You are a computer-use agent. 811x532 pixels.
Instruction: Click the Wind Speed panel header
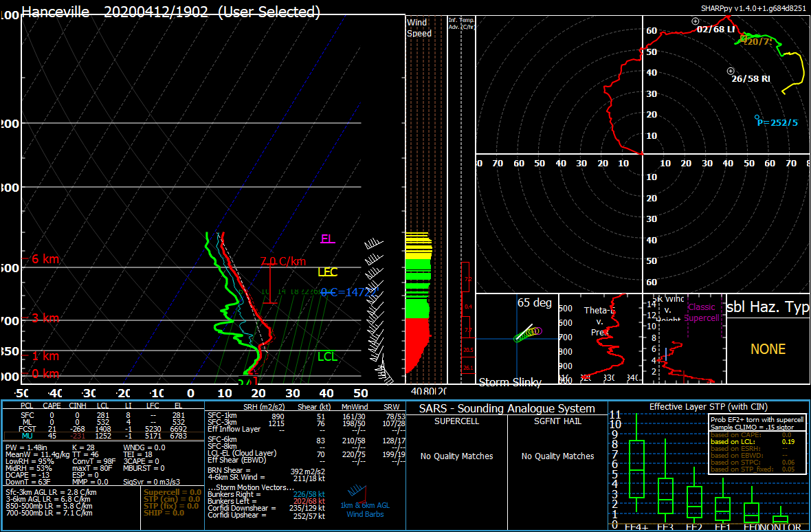419,28
